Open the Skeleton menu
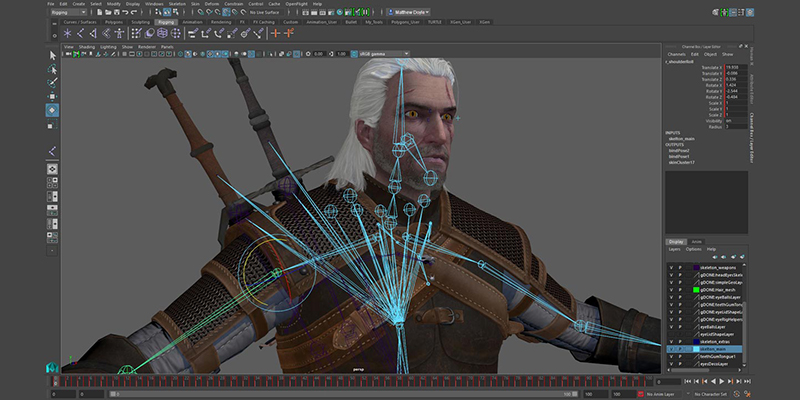 [x=177, y=4]
